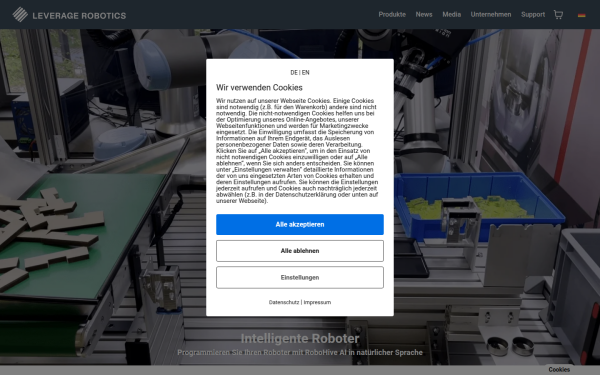Open cookie Einstellungen
Image resolution: width=600 pixels, height=375 pixels.
pos(300,277)
